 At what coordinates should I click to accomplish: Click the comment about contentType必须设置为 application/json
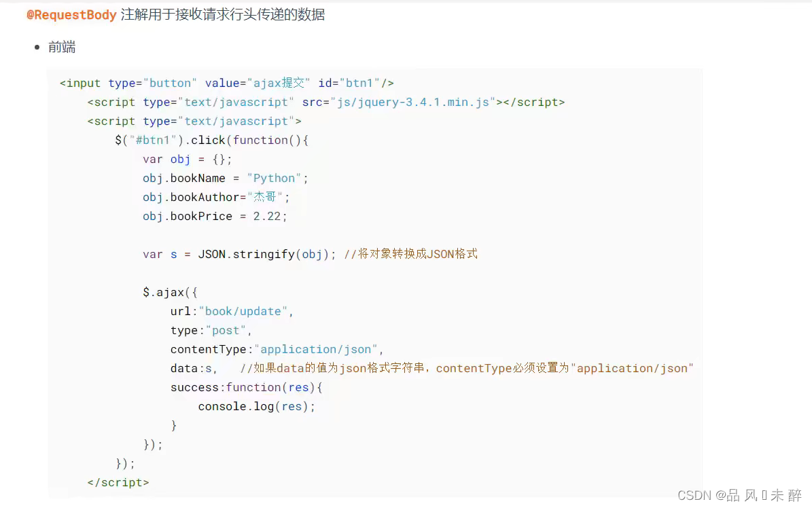click(467, 369)
